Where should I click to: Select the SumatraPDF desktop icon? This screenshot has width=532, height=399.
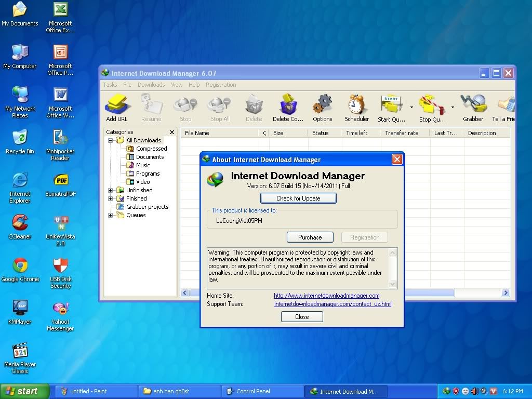coord(60,185)
